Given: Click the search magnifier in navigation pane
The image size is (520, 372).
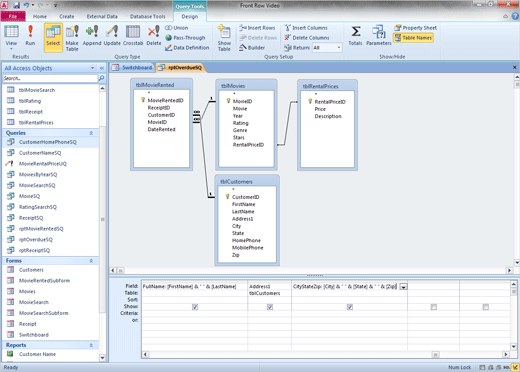Looking at the screenshot, I should [x=102, y=78].
